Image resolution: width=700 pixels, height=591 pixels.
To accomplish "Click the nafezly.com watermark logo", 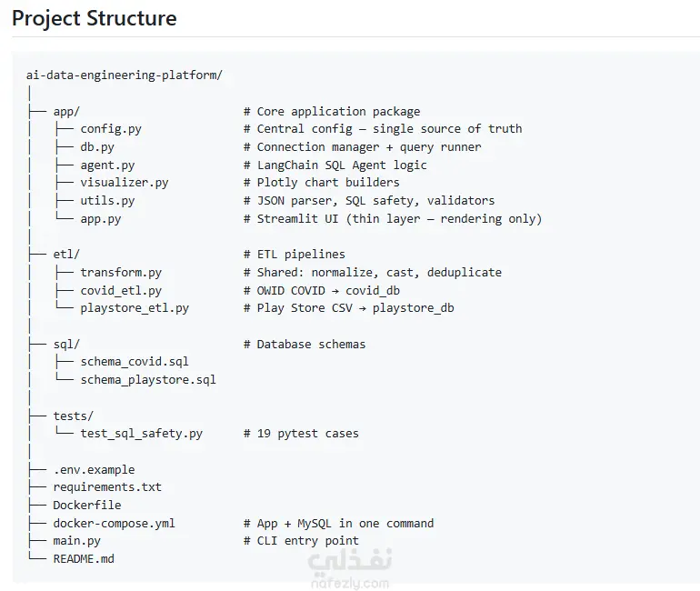I will tap(350, 568).
